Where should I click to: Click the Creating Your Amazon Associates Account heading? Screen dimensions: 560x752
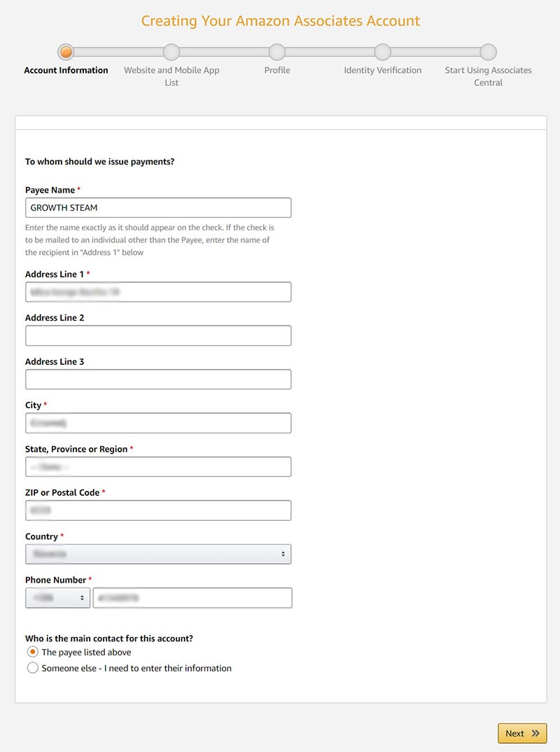tap(280, 21)
